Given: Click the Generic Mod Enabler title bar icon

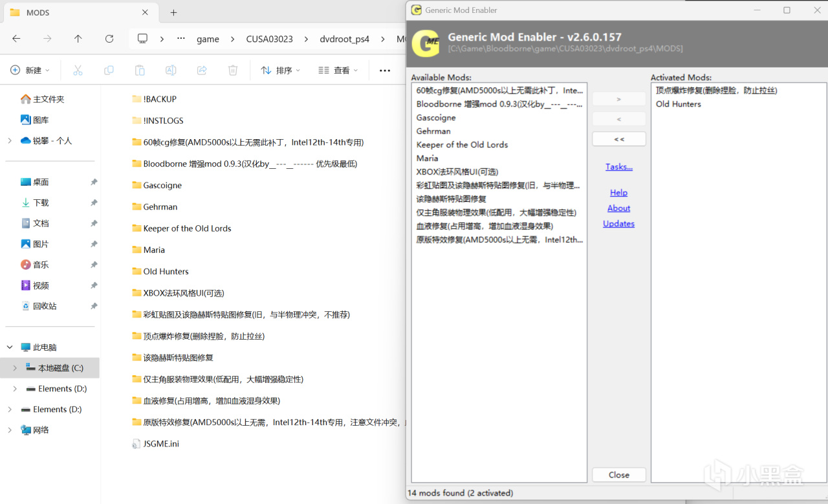Looking at the screenshot, I should click(416, 10).
